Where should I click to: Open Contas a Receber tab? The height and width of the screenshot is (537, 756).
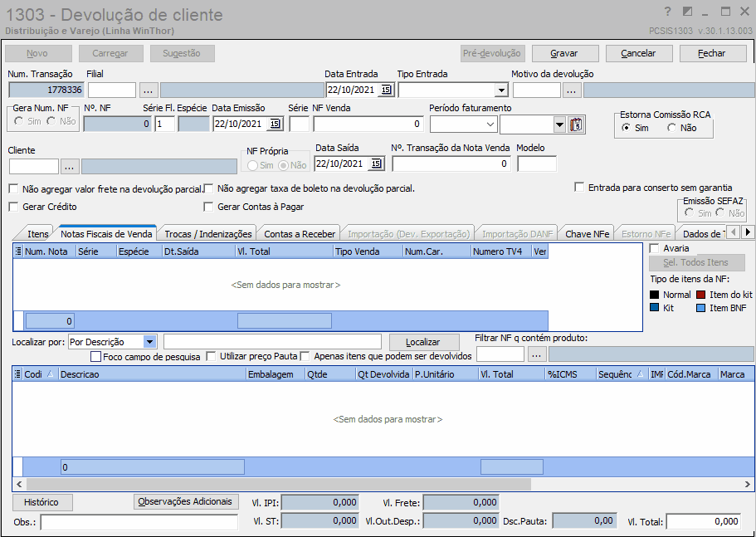click(x=300, y=234)
